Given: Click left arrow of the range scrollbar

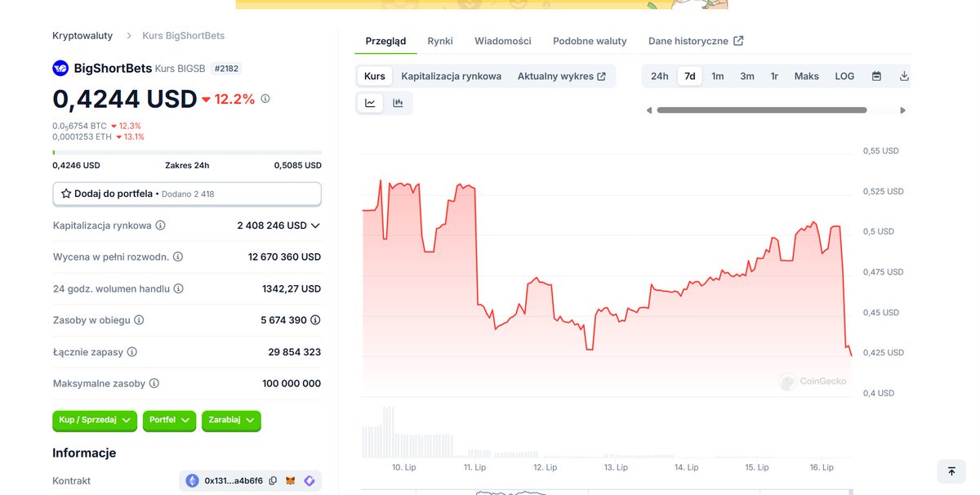Looking at the screenshot, I should (649, 110).
